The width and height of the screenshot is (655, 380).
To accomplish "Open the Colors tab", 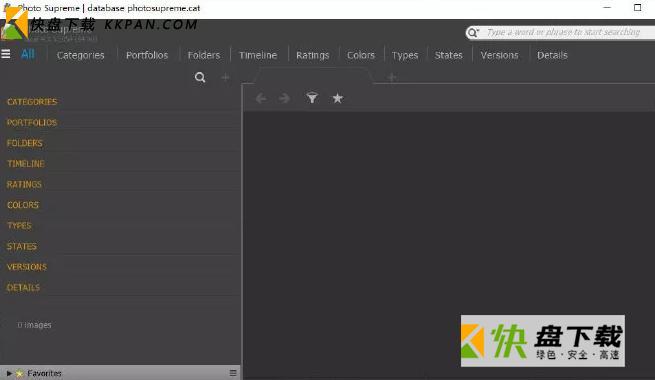I will click(x=361, y=55).
